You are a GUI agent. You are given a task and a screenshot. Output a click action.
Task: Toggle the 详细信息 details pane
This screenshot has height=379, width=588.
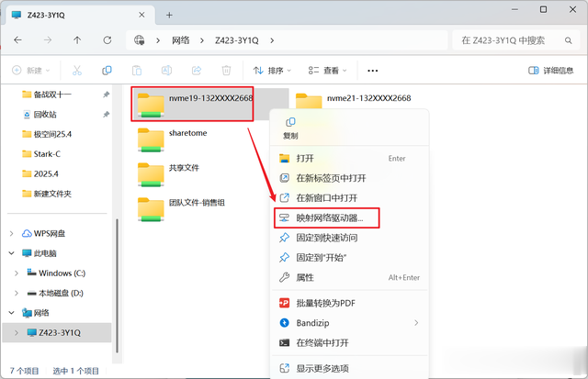(551, 71)
